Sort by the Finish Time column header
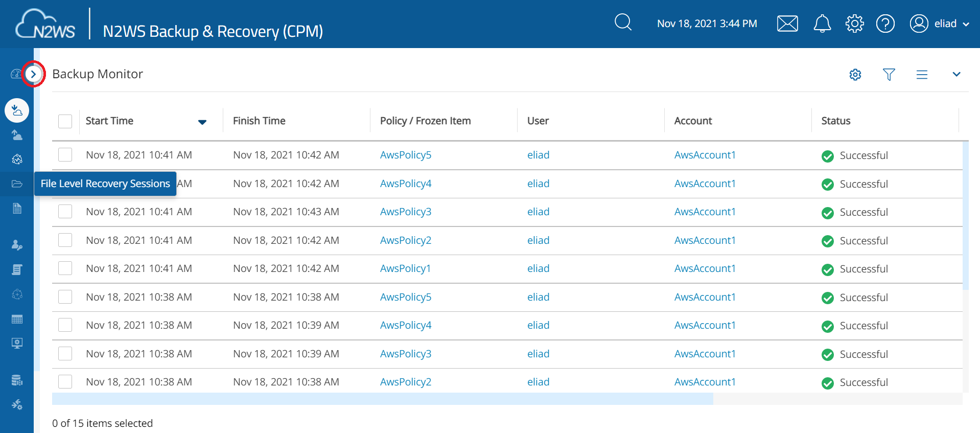Image resolution: width=980 pixels, height=433 pixels. click(259, 121)
